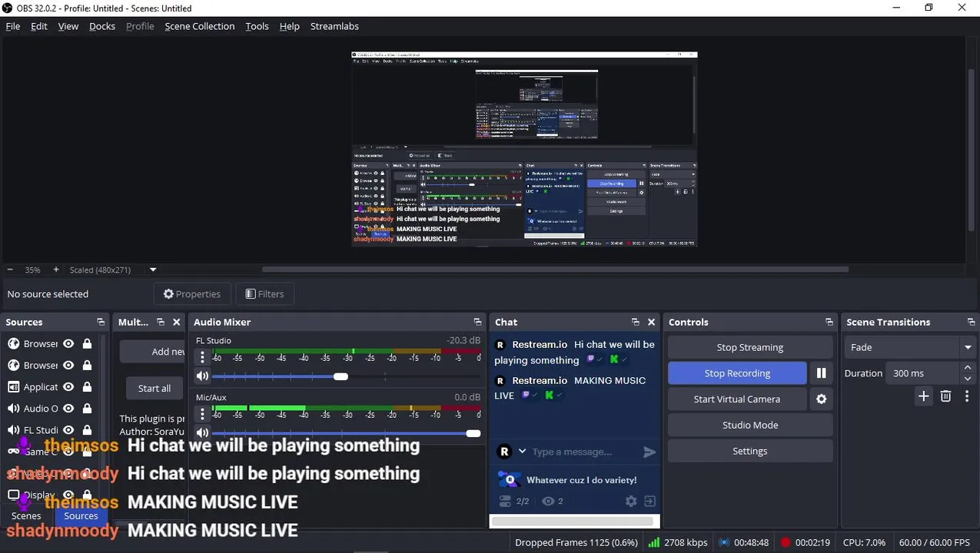
Task: Pause the recording with the pause icon
Action: point(821,373)
